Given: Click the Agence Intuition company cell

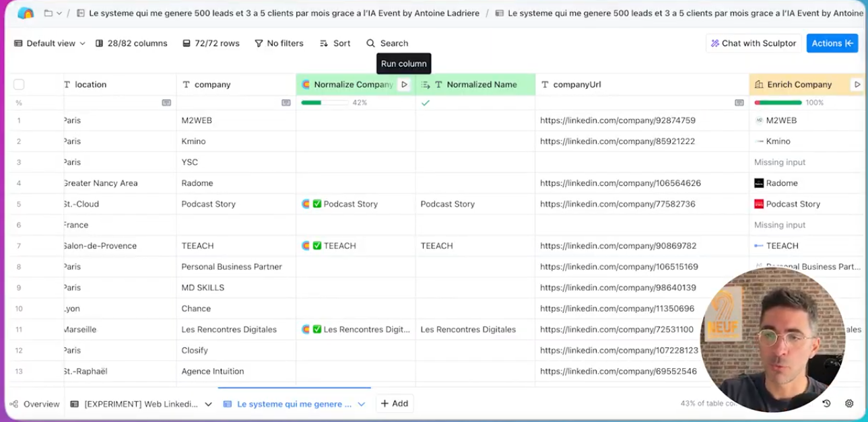Looking at the screenshot, I should click(236, 371).
